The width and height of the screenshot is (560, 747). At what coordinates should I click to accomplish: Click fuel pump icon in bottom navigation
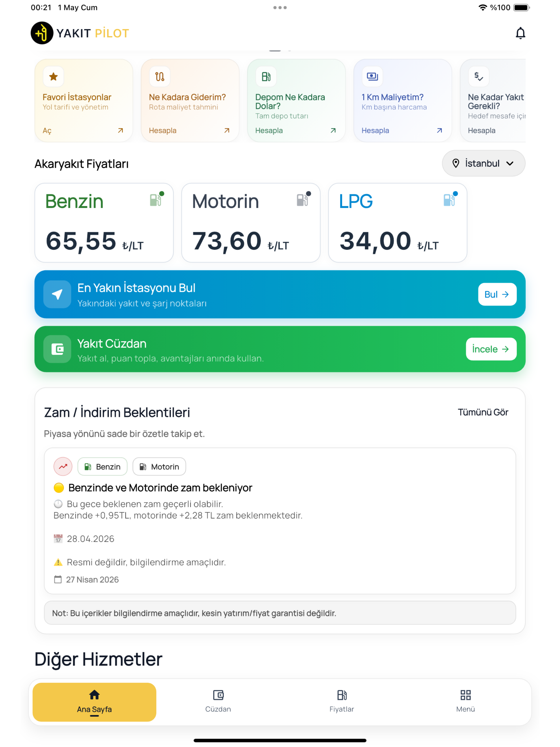[x=342, y=695]
